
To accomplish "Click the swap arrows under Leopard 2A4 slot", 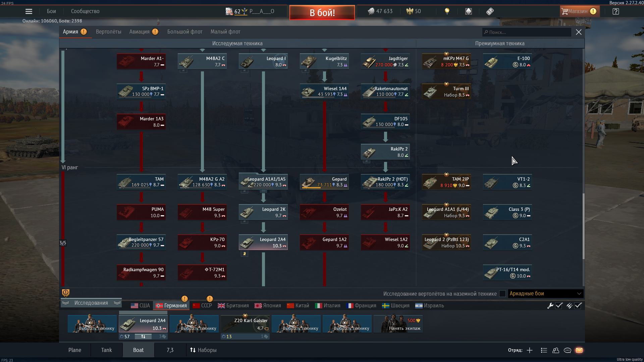I will pyautogui.click(x=143, y=337).
